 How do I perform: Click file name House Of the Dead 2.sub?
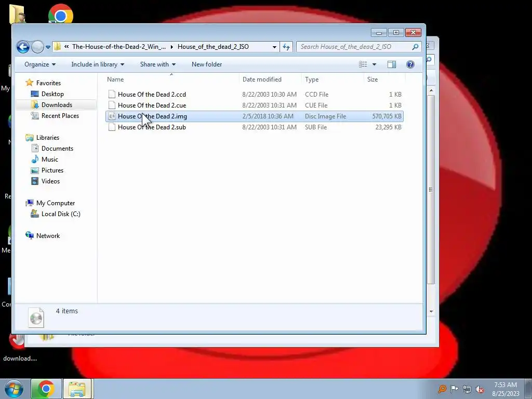(x=152, y=127)
